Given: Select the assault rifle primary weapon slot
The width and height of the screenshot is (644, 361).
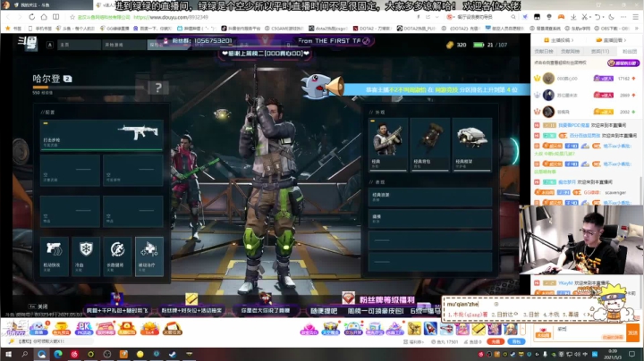Looking at the screenshot, I should coord(101,135).
